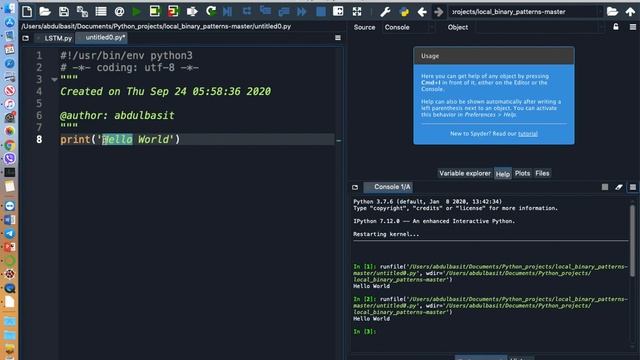Run selection or current line icon
Viewport: 640px width, 360px height.
pos(192,11)
